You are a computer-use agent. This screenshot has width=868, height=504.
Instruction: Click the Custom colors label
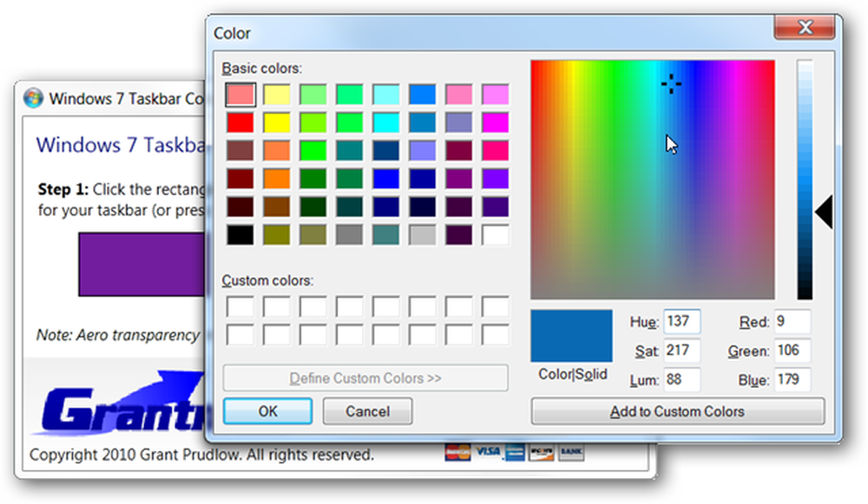pos(267,280)
